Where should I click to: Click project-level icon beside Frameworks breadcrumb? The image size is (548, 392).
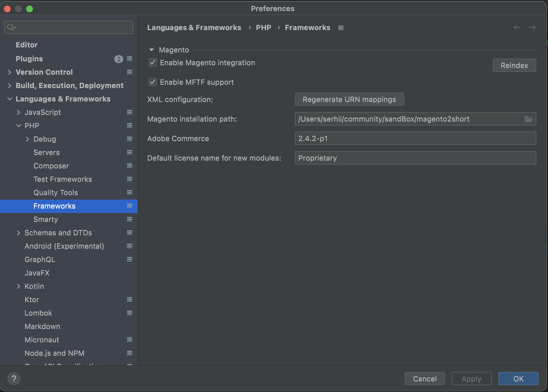[341, 28]
